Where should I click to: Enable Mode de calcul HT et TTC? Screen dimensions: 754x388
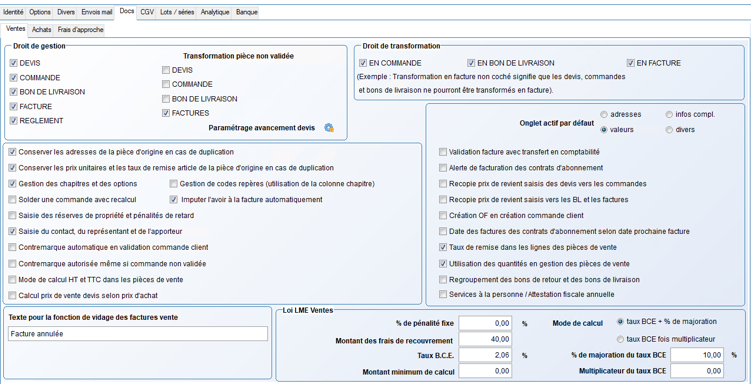pyautogui.click(x=12, y=279)
